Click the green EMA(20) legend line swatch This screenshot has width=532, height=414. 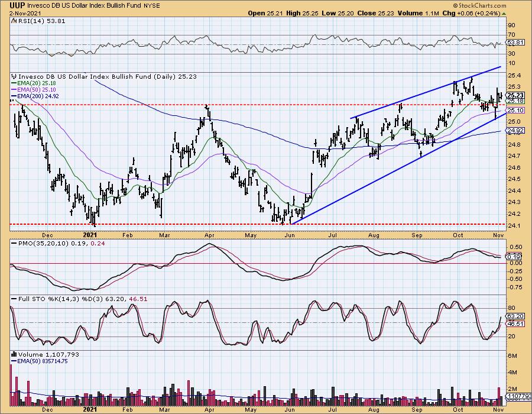pyautogui.click(x=14, y=83)
